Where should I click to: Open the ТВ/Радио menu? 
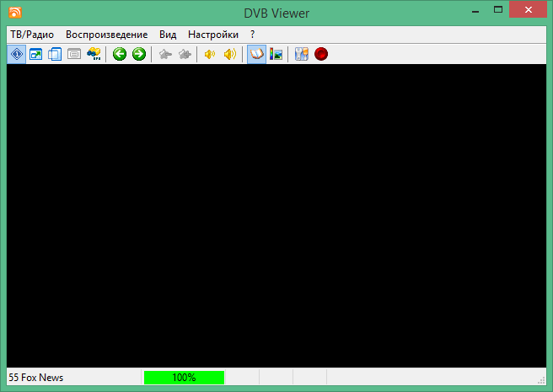[x=32, y=35]
